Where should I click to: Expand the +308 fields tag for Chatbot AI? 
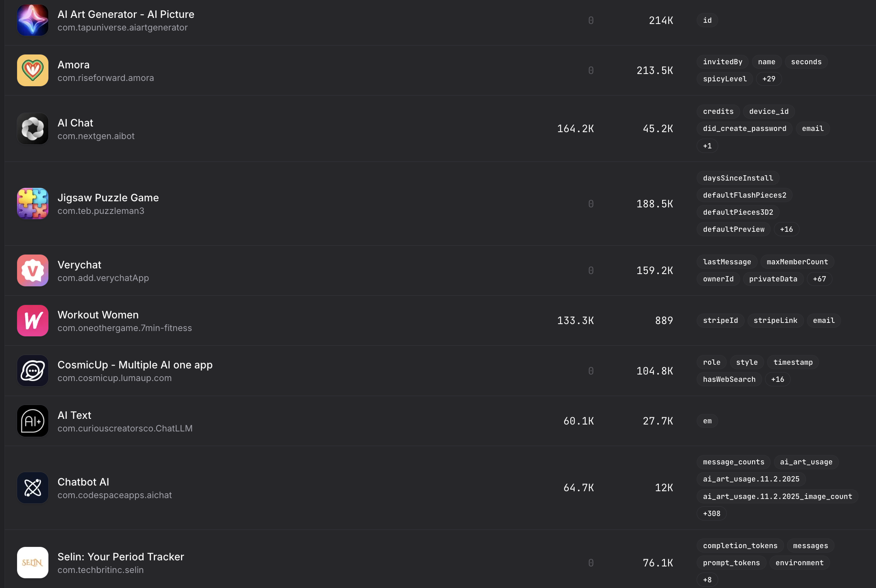coord(711,514)
